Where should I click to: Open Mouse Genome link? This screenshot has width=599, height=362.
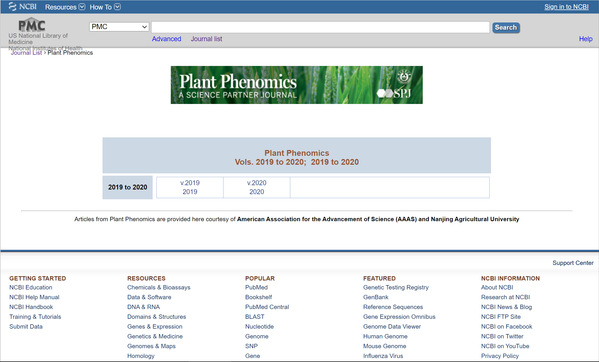(x=384, y=346)
